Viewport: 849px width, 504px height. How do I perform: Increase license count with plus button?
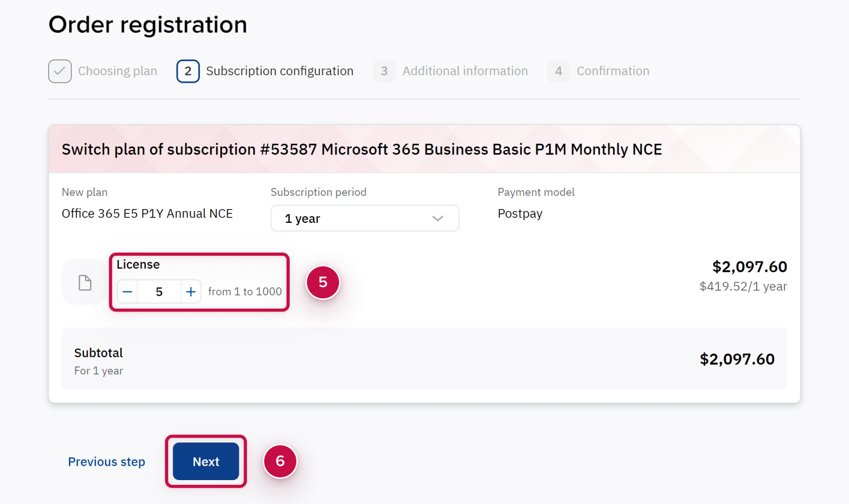click(x=190, y=292)
